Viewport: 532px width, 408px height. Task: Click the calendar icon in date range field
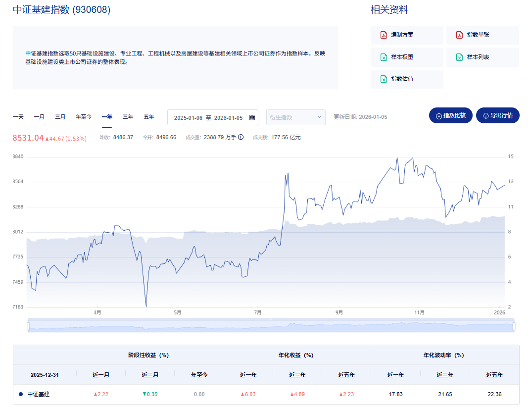tap(252, 117)
